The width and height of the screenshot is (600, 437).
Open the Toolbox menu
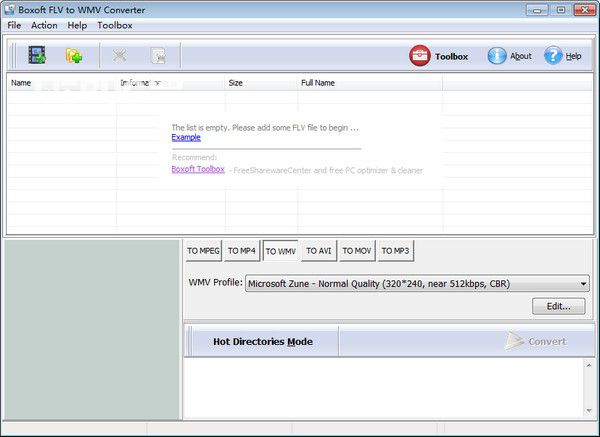click(x=115, y=25)
